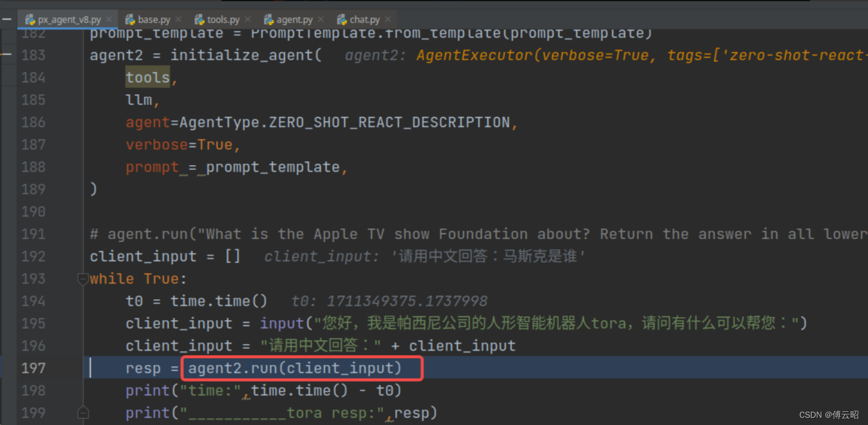Click line number 197 in the gutter

point(33,368)
